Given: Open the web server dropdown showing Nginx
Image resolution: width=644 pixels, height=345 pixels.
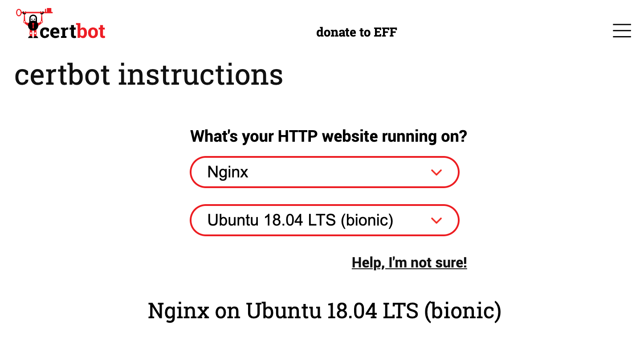Looking at the screenshot, I should (325, 172).
